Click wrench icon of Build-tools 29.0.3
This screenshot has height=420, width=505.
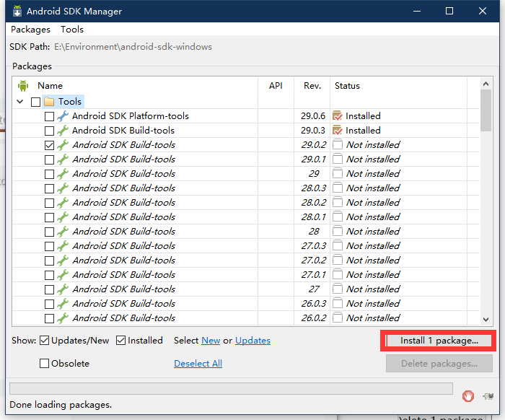pos(63,131)
